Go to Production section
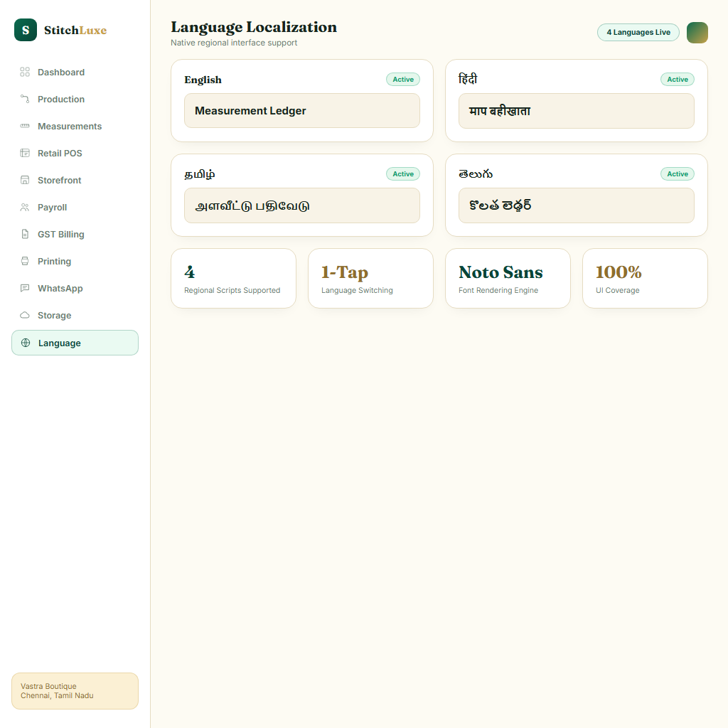Image resolution: width=728 pixels, height=728 pixels. click(x=75, y=99)
